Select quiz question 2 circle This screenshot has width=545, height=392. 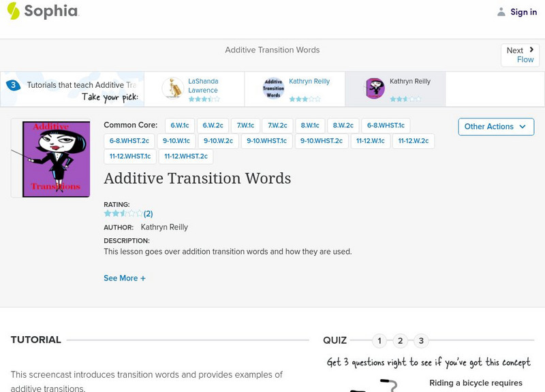coord(401,340)
